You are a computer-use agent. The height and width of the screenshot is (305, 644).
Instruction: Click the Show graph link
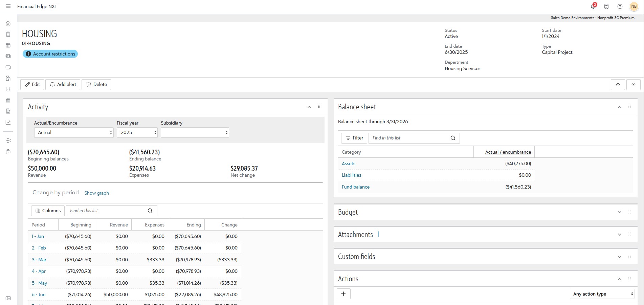(x=96, y=193)
